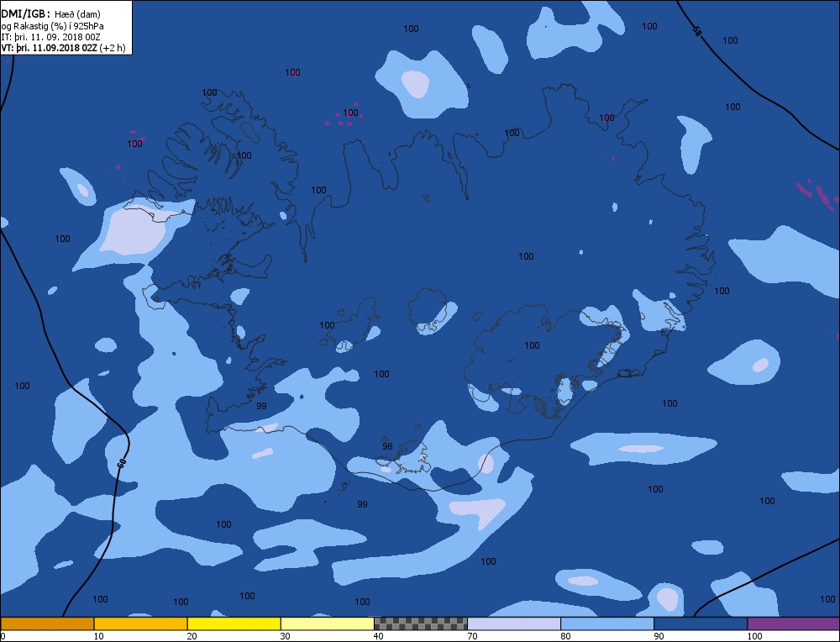Click the purple above-100 legend swatch
The image size is (840, 642).
click(794, 624)
